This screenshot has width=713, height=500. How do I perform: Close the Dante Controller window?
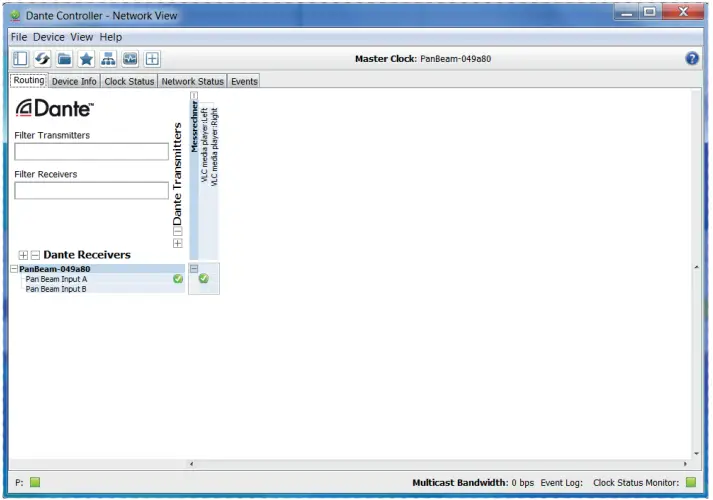[x=683, y=12]
